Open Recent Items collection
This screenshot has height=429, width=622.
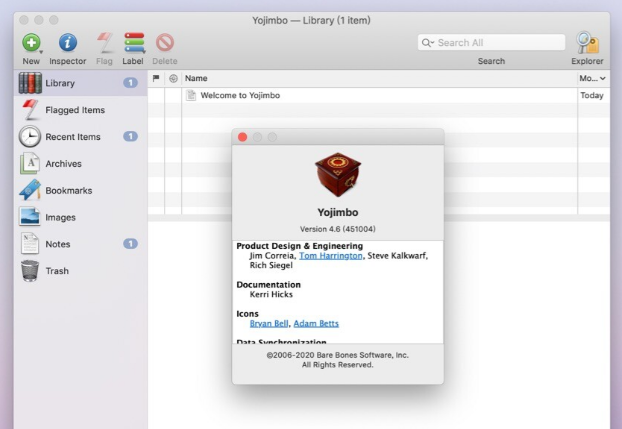(x=74, y=137)
